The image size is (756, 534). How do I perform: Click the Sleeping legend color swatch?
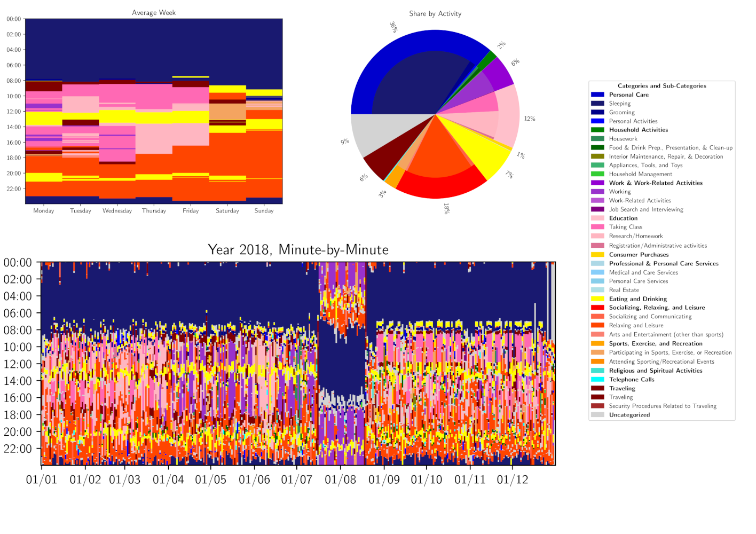pos(597,104)
